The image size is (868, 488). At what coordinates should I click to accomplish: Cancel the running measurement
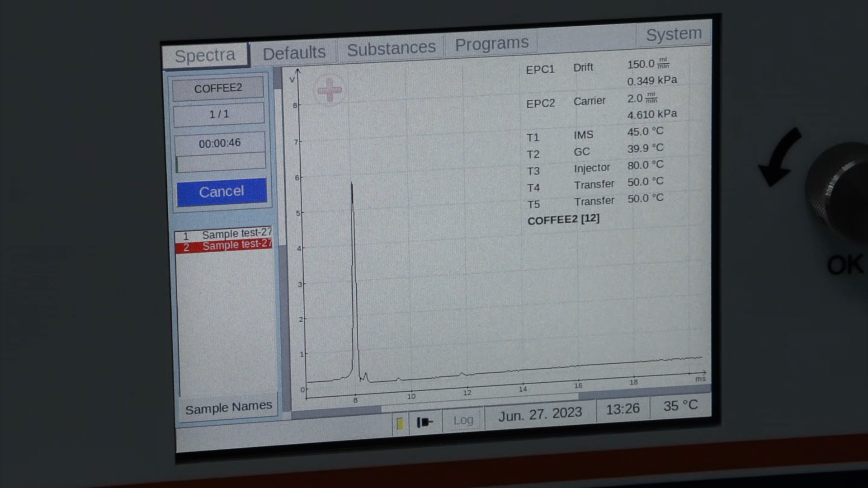pos(222,192)
